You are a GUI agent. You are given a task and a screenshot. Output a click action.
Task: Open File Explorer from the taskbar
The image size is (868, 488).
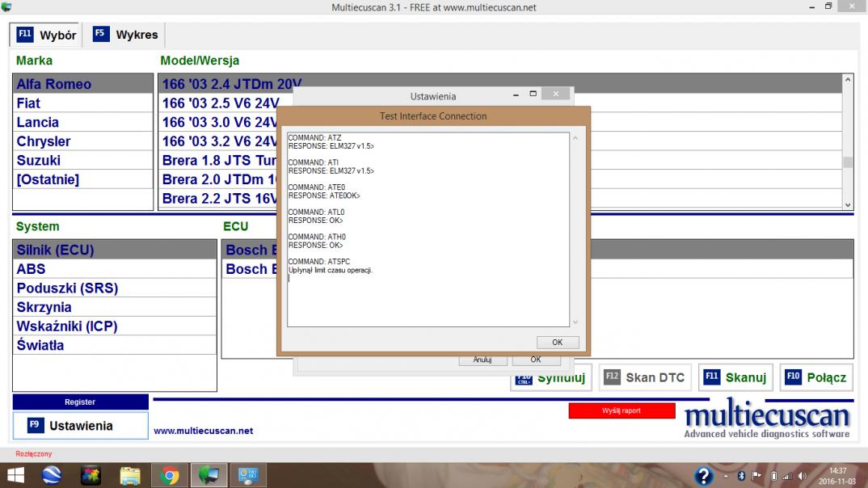[130, 475]
